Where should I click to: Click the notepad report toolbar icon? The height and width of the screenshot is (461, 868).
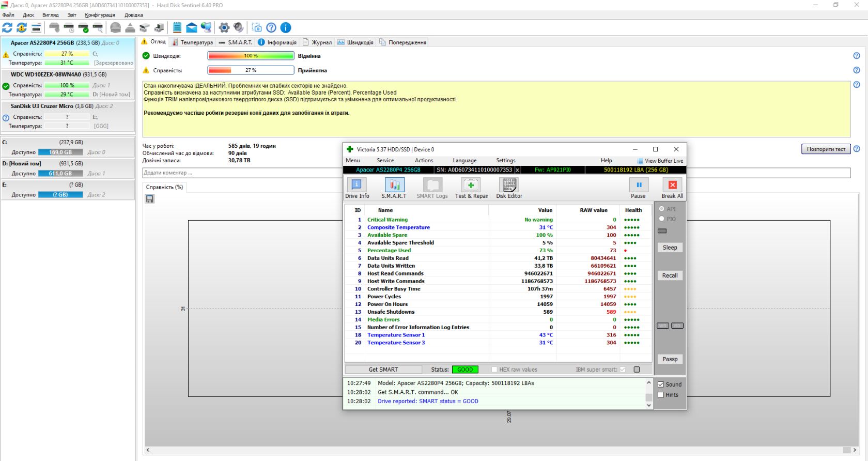(x=177, y=27)
